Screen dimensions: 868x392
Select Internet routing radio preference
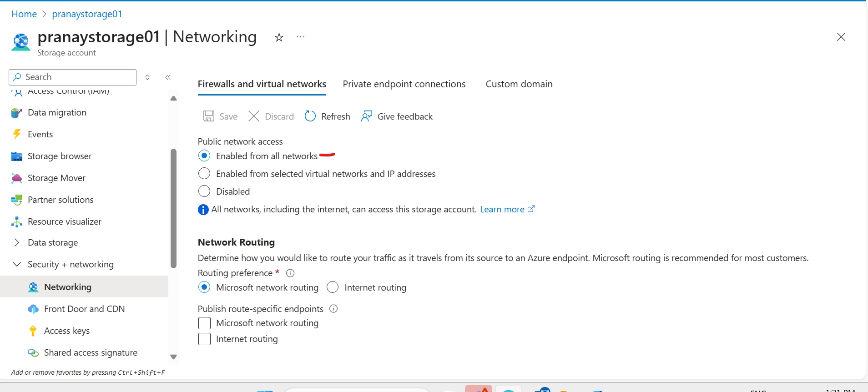pyautogui.click(x=333, y=287)
